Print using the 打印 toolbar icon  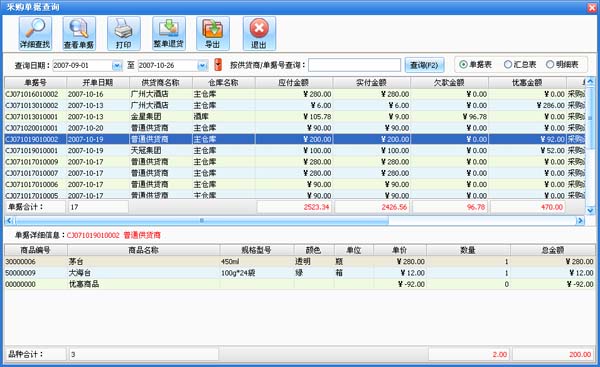(x=124, y=34)
